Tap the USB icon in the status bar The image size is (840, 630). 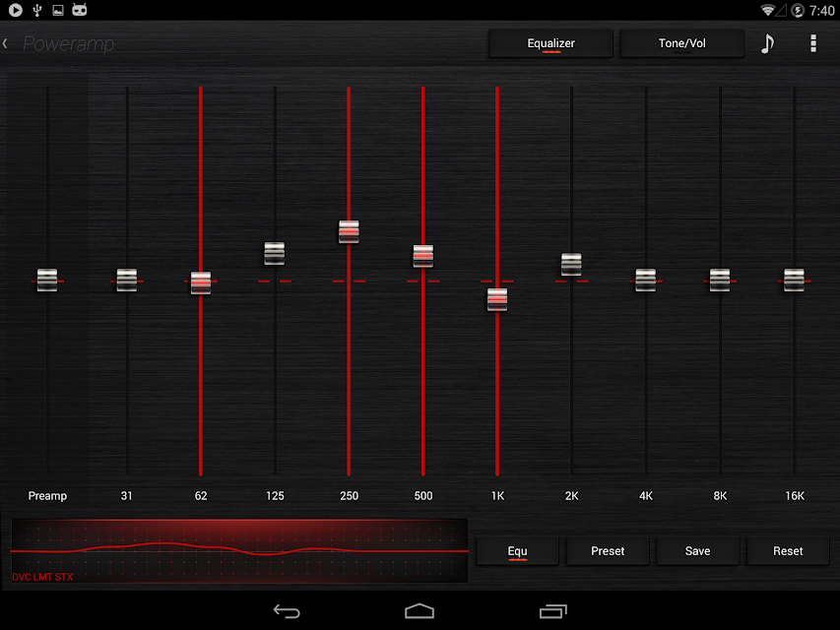coord(37,10)
